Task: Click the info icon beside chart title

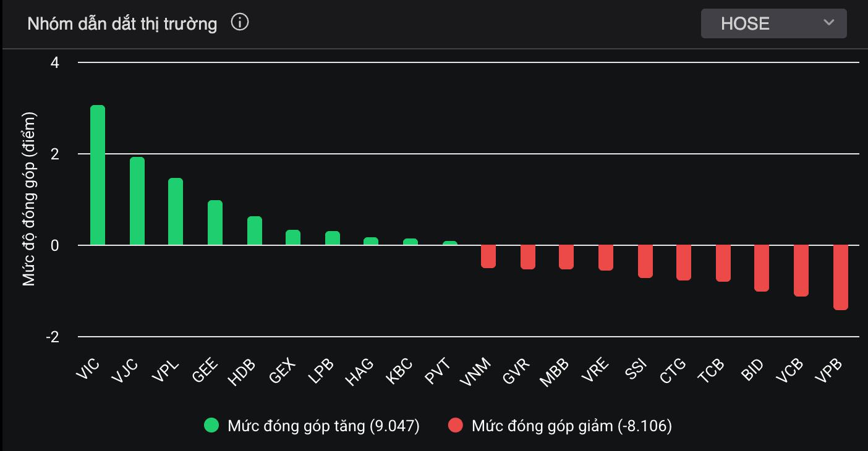Action: (x=240, y=23)
